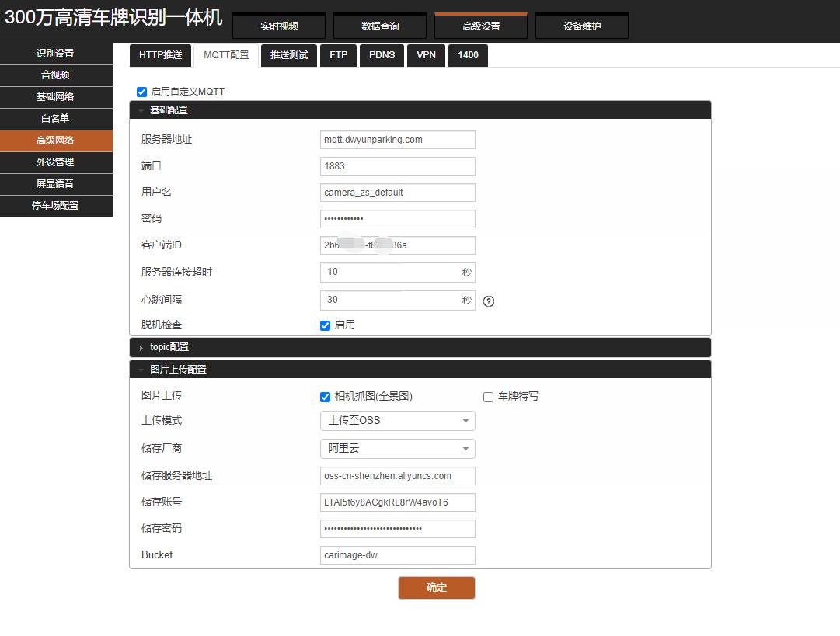The image size is (840, 636).
Task: Open the 屏显语音 sidebar section
Action: (56, 184)
